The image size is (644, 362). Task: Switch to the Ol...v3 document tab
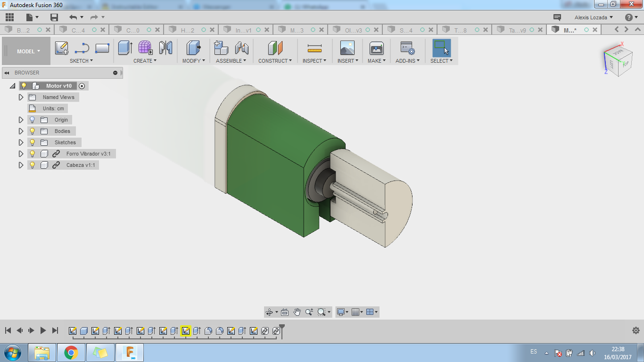355,30
